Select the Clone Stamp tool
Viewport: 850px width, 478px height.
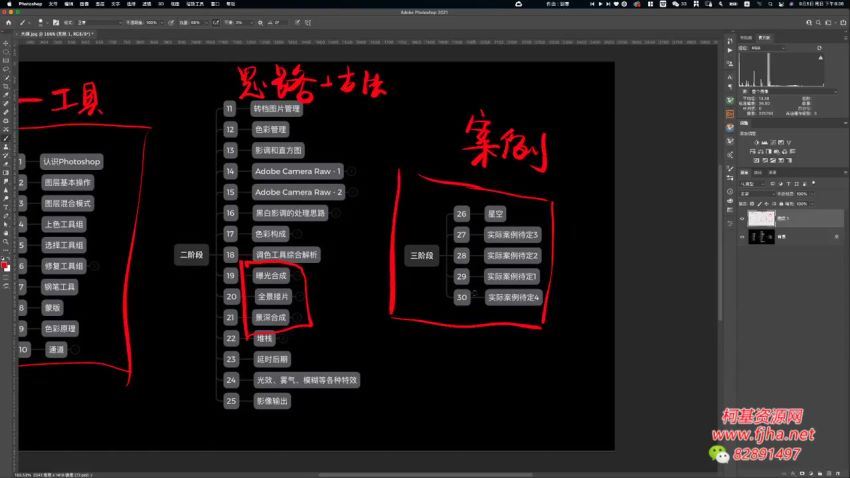[x=6, y=147]
